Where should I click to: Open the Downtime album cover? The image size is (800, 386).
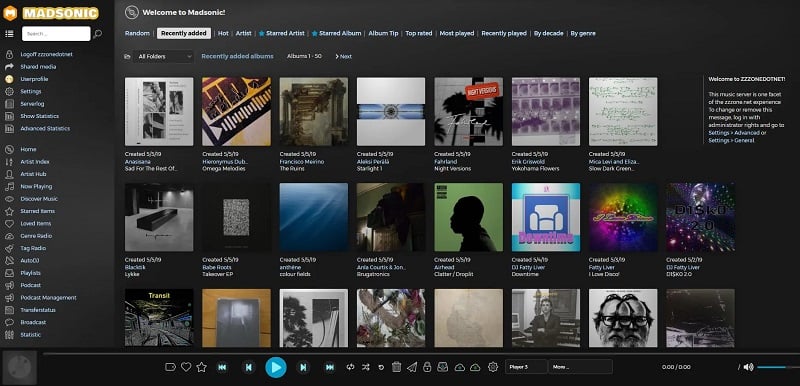(x=545, y=217)
